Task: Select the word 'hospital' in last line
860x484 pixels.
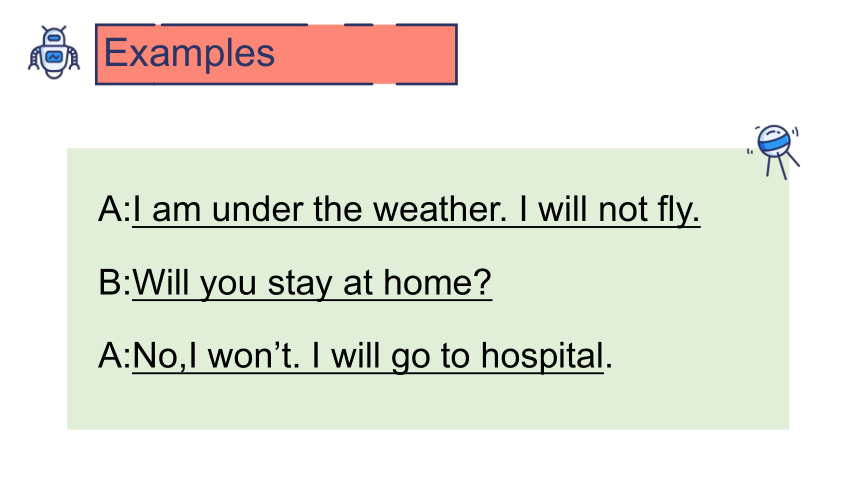Action: (x=542, y=356)
